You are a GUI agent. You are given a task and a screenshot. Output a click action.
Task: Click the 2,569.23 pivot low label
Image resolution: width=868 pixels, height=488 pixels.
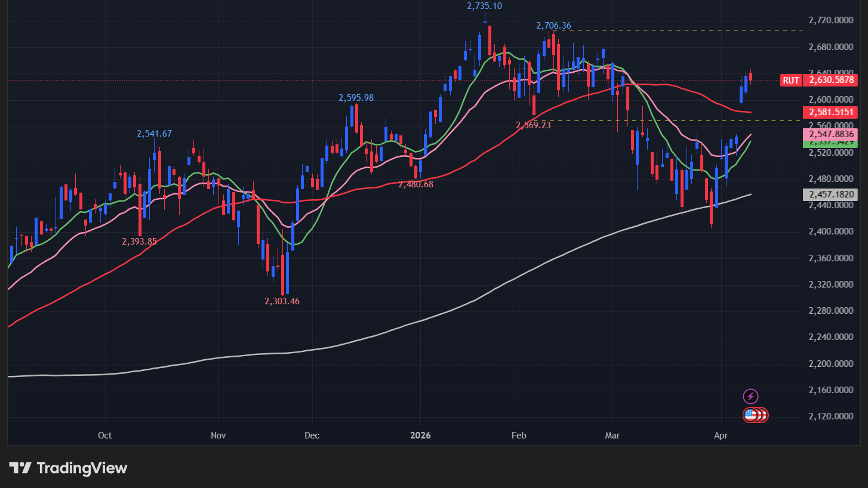(533, 125)
